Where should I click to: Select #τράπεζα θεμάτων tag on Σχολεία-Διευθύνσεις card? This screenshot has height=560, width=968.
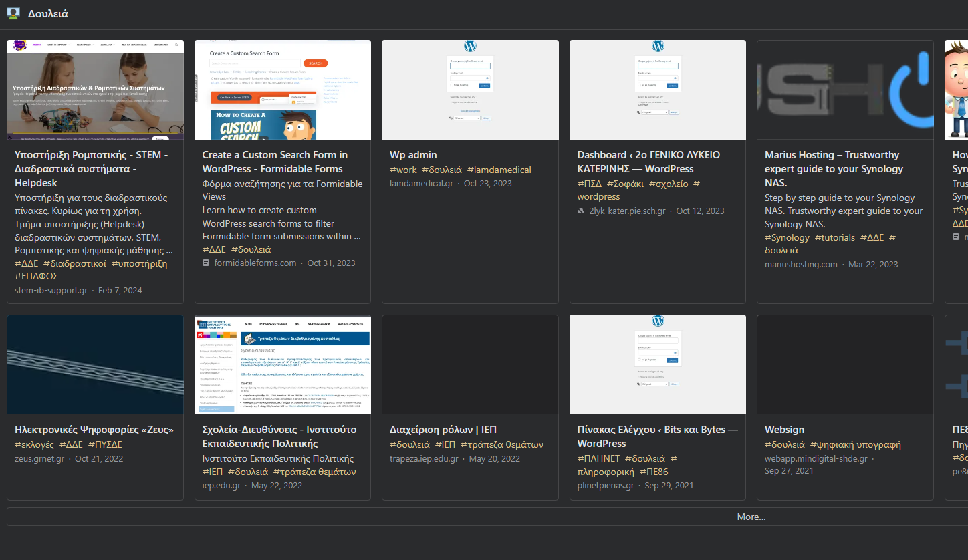(x=314, y=472)
